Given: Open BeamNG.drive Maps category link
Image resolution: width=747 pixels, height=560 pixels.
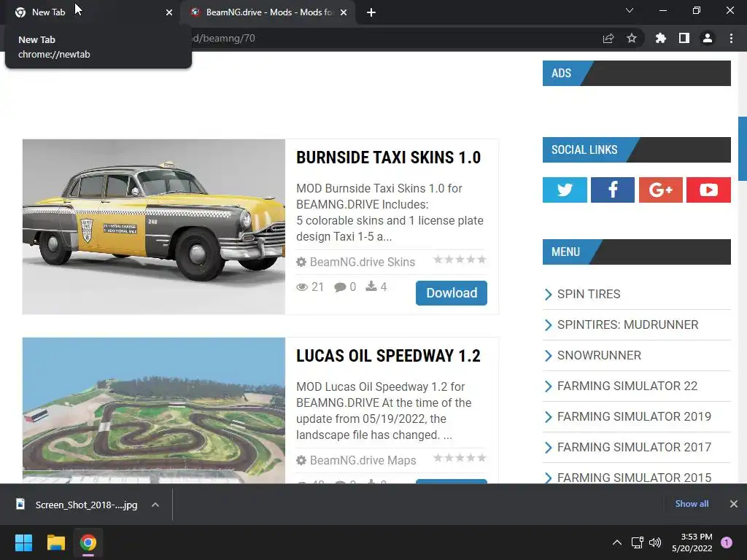Looking at the screenshot, I should [x=363, y=461].
